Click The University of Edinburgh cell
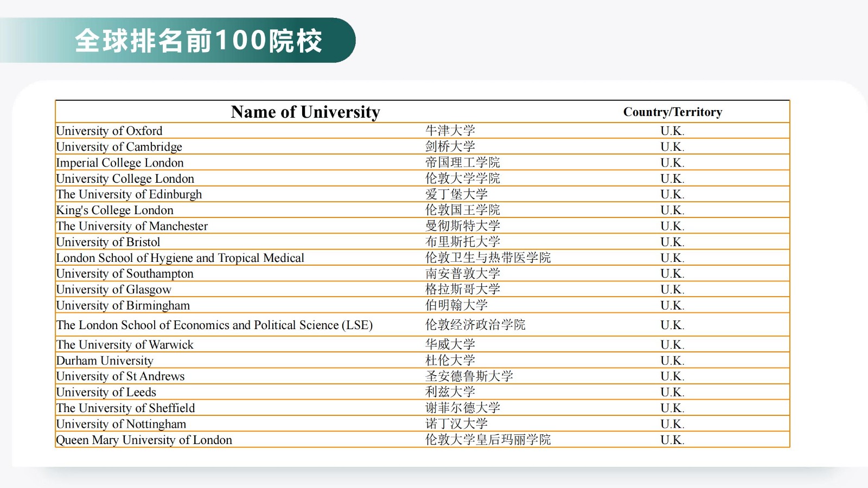This screenshot has width=868, height=488. click(x=129, y=194)
